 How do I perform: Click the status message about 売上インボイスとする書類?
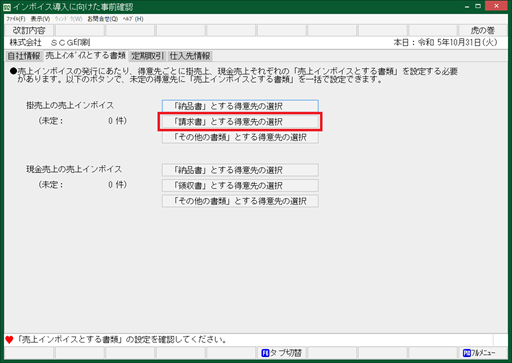(x=121, y=340)
